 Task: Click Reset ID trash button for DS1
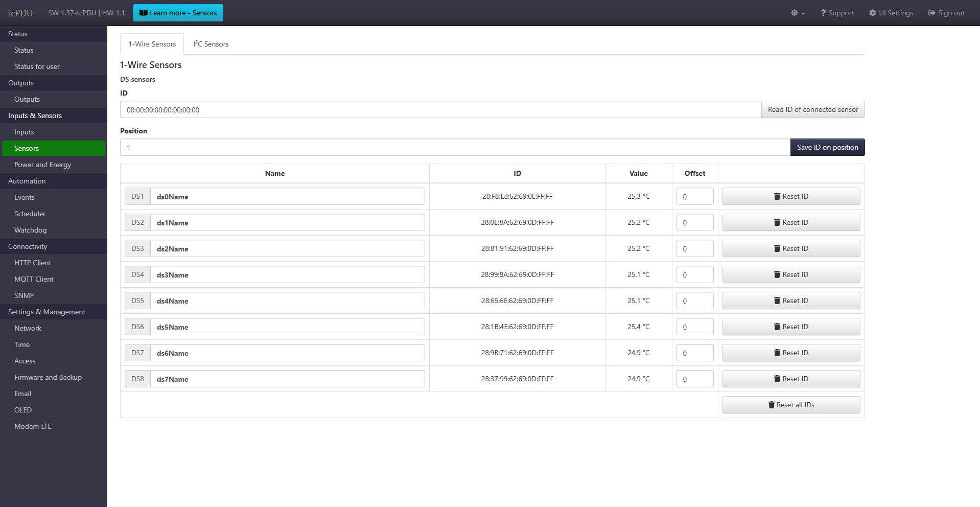[x=791, y=196]
